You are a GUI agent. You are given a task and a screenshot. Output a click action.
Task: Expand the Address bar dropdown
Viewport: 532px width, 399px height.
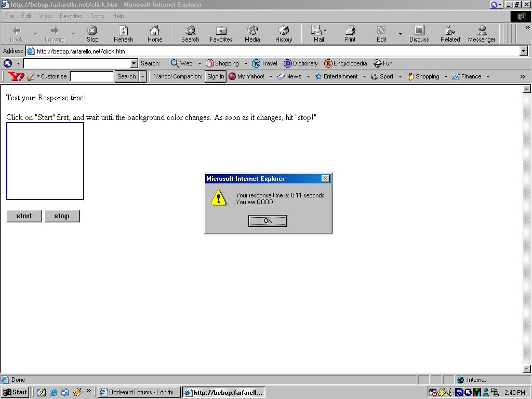[523, 51]
